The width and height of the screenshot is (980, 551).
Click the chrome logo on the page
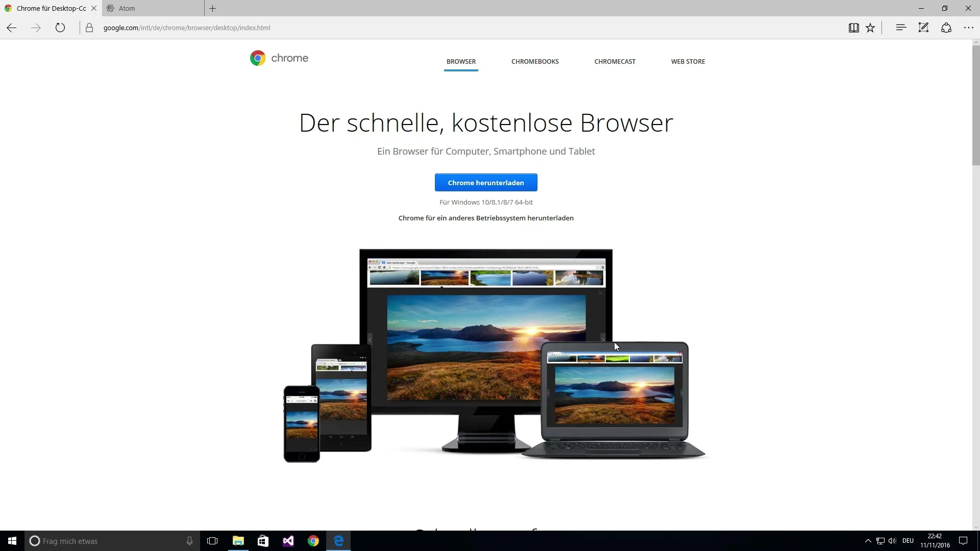point(279,58)
